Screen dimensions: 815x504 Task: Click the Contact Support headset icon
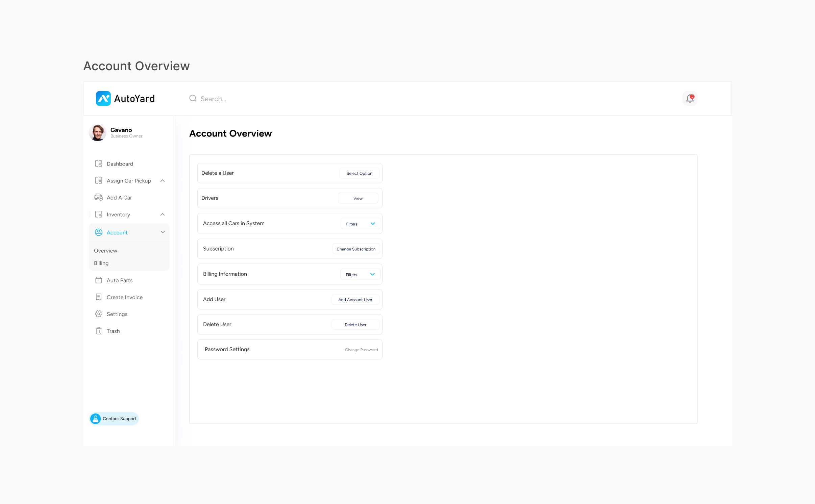point(95,419)
